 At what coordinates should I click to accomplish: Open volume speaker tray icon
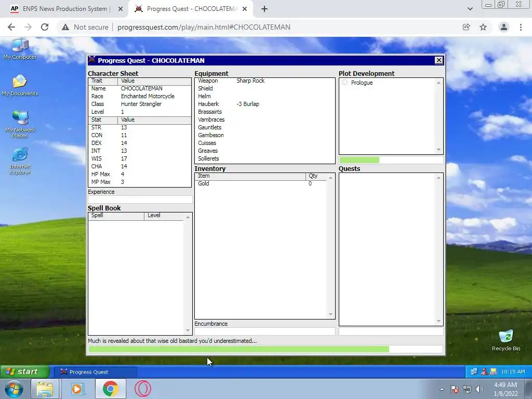click(480, 390)
